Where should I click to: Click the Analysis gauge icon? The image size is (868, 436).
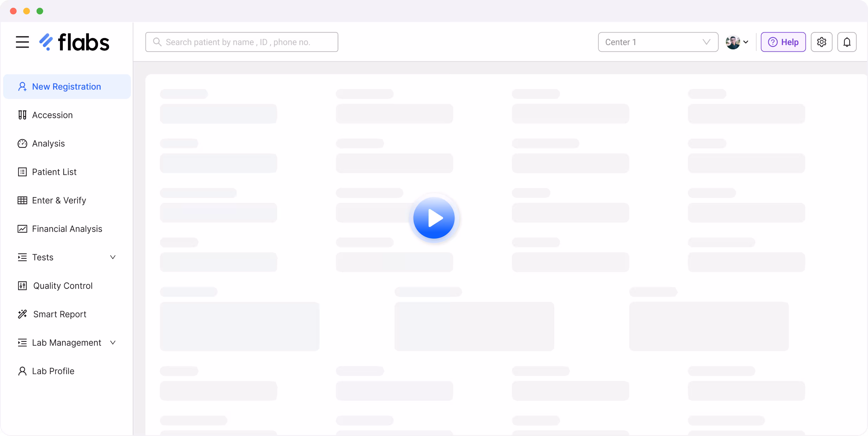pos(22,143)
